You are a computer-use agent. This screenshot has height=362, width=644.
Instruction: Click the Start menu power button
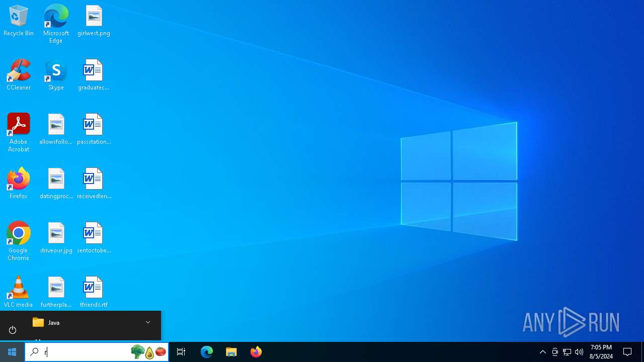[x=13, y=330]
